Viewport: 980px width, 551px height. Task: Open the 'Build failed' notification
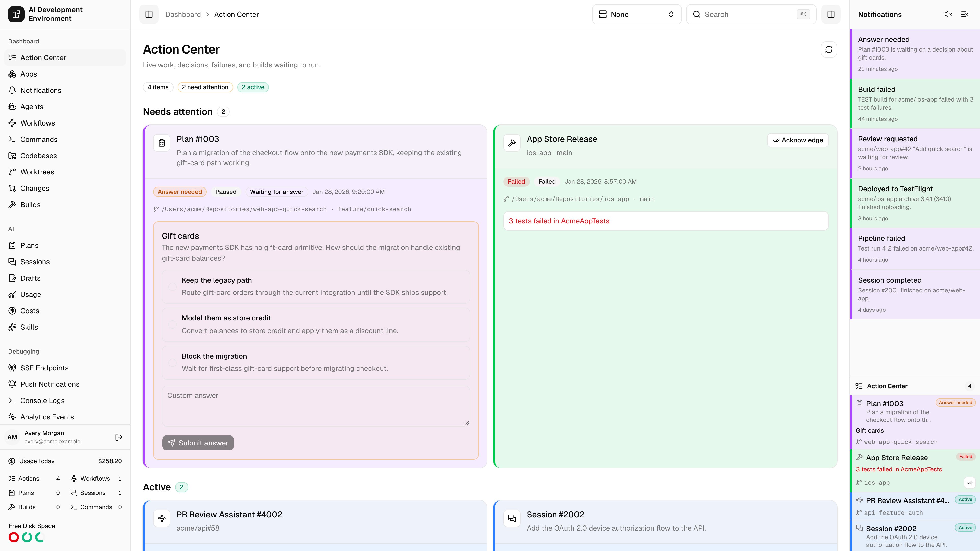point(915,104)
